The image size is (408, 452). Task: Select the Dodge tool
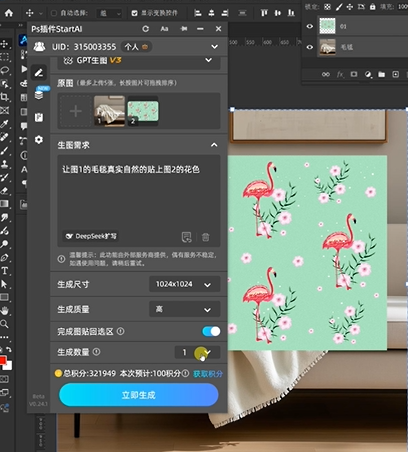pos(5,244)
